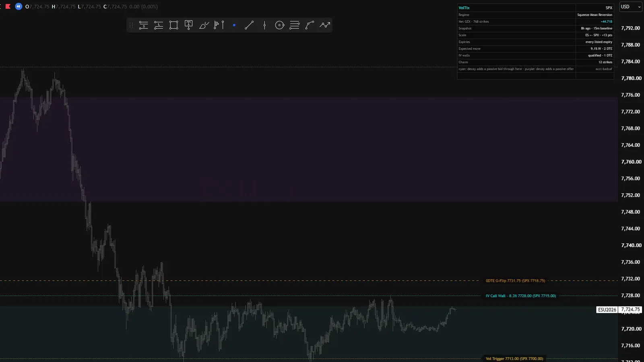Click the 7,716.00 price axis label
This screenshot has height=362, width=644.
630,346
